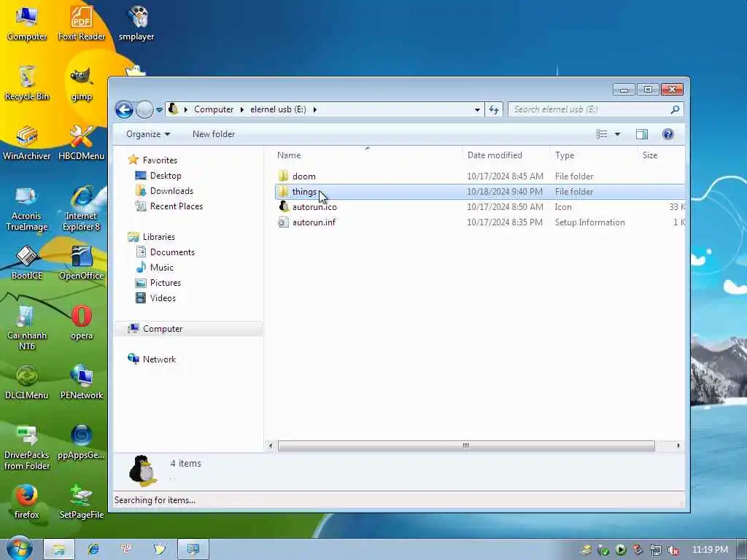Viewport: 747px width, 560px height.
Task: Click Computer breadcrumb in address bar
Action: 214,109
